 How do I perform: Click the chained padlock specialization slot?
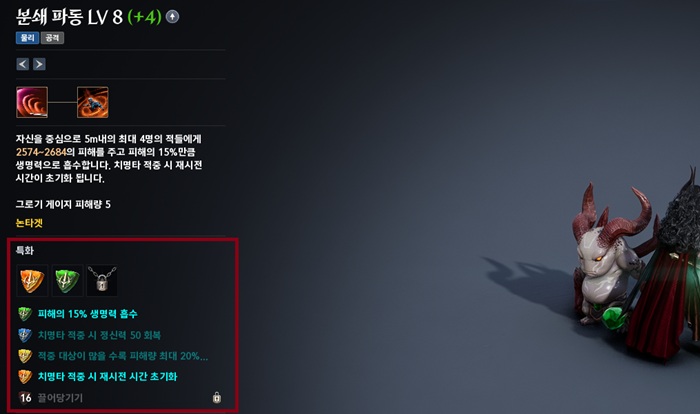point(102,280)
